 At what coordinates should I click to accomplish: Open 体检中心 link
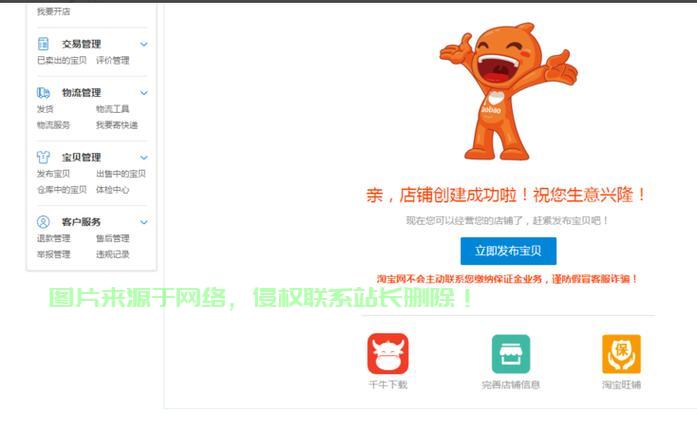click(x=113, y=190)
